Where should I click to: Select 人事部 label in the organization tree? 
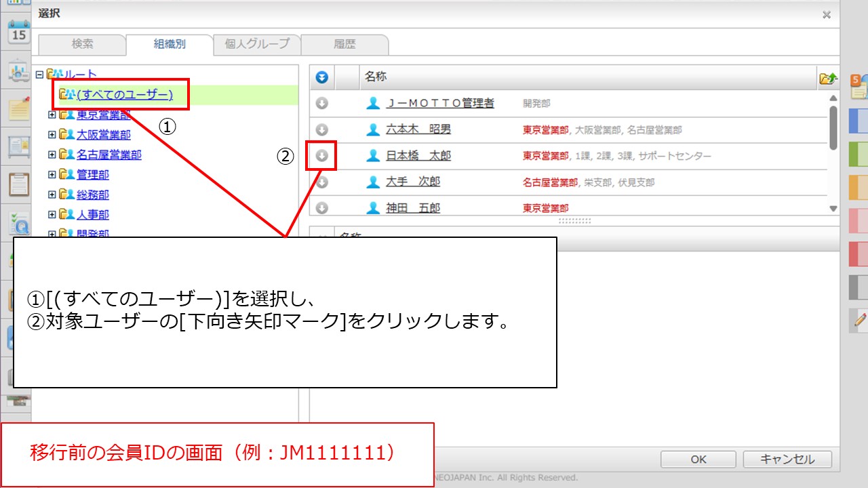[x=93, y=215]
